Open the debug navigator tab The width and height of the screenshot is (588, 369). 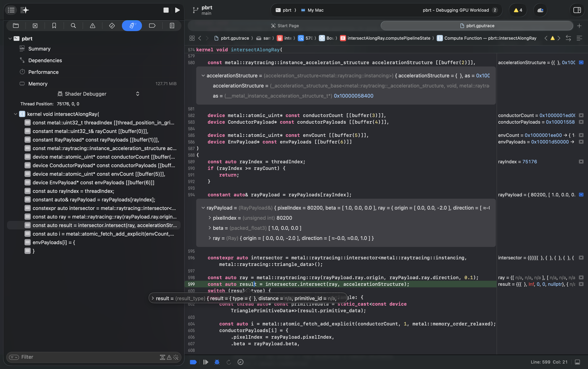pyautogui.click(x=132, y=26)
